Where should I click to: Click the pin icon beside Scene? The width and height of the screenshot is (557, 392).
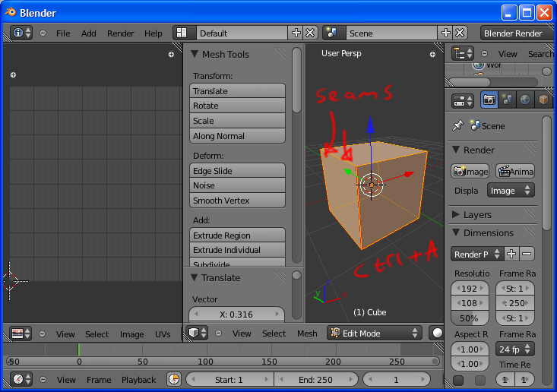coord(457,126)
